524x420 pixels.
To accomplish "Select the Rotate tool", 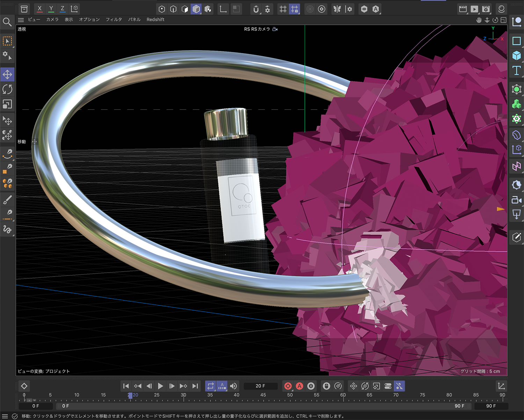I will point(7,89).
